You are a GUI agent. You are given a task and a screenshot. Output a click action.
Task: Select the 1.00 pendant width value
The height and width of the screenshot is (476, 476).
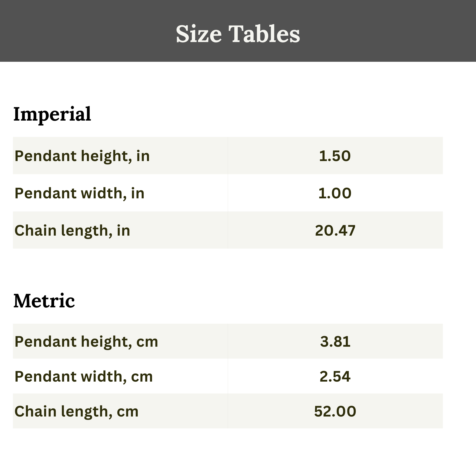[x=335, y=193]
